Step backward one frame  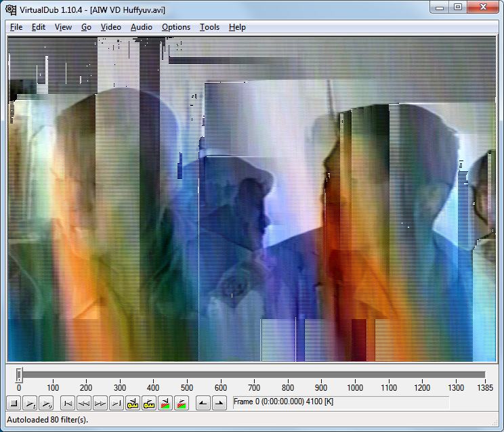pos(84,403)
